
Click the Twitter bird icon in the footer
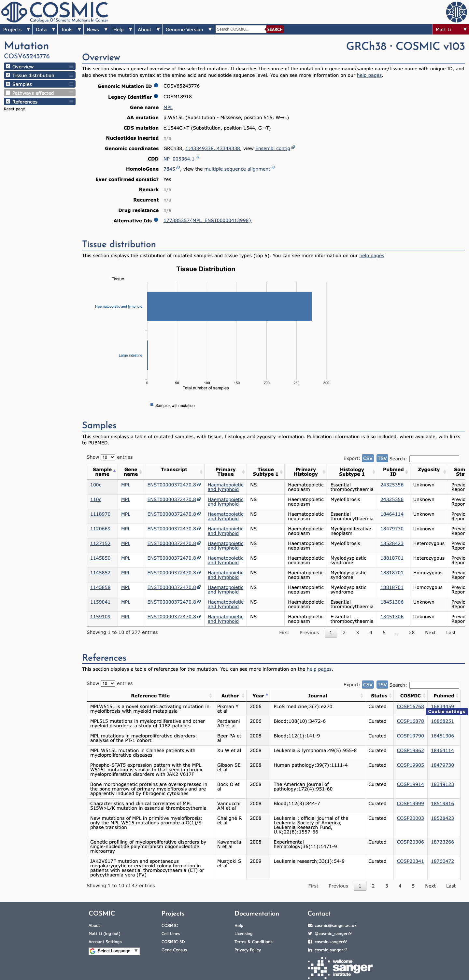[x=310, y=933]
